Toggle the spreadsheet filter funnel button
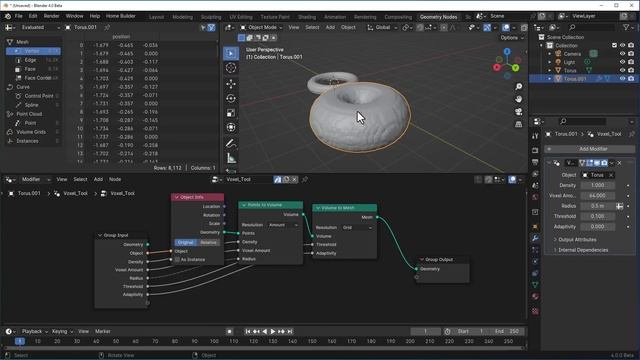The width and height of the screenshot is (640, 360). [211, 27]
